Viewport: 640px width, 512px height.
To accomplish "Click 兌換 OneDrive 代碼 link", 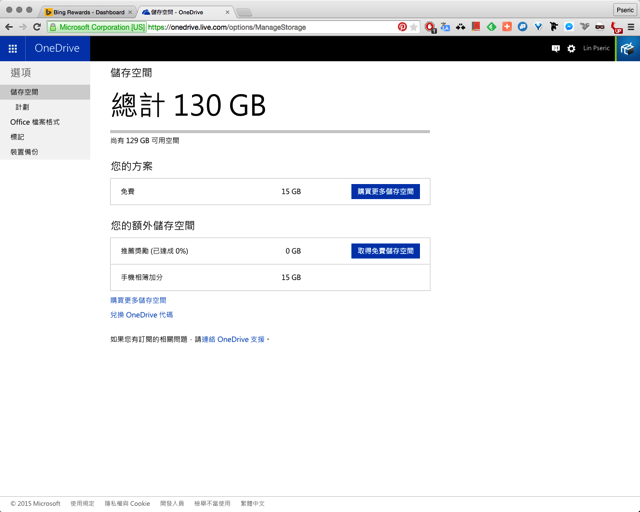I will (x=142, y=315).
